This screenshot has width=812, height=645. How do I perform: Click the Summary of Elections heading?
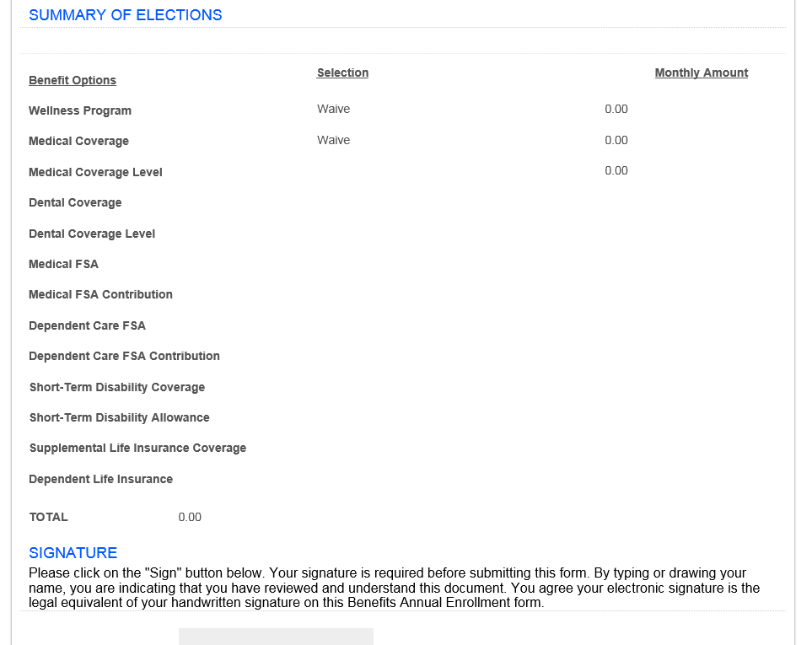(x=126, y=15)
